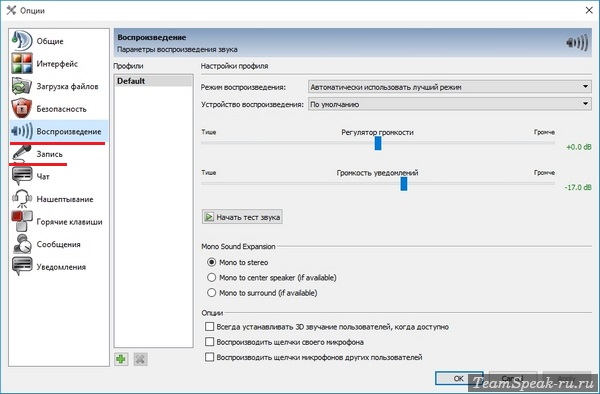Click the Нашептывание headset icon
Viewport: 600px width, 394px height.
point(22,199)
